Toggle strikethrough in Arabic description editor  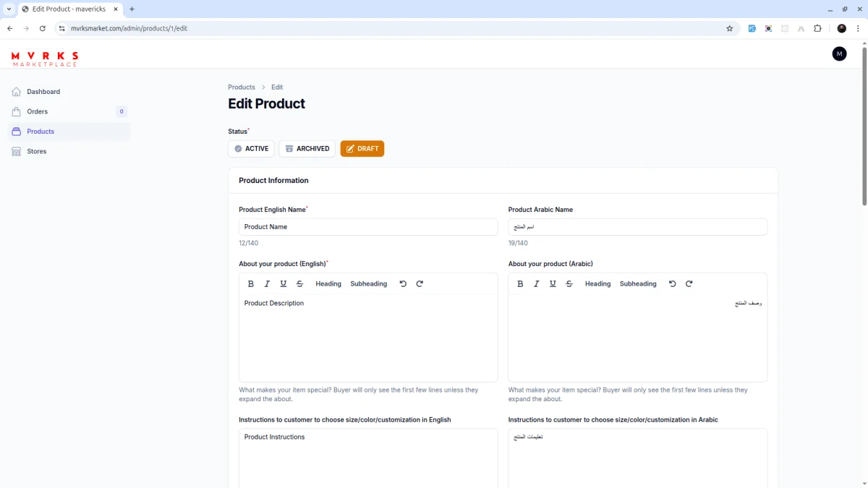569,284
